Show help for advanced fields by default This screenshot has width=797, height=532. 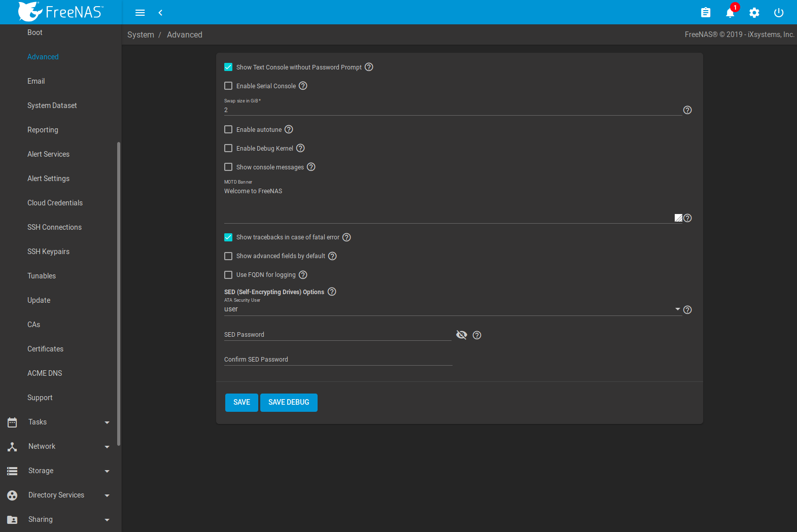click(332, 256)
